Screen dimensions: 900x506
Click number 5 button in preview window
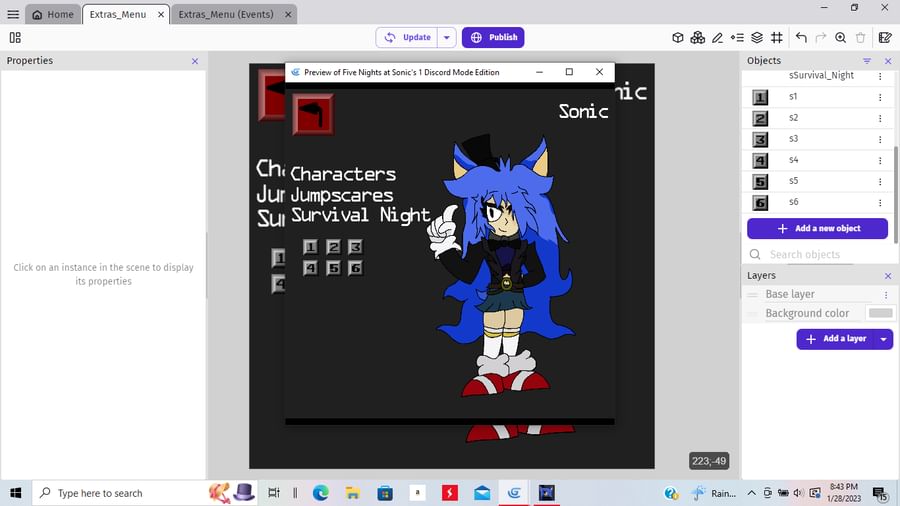click(333, 268)
